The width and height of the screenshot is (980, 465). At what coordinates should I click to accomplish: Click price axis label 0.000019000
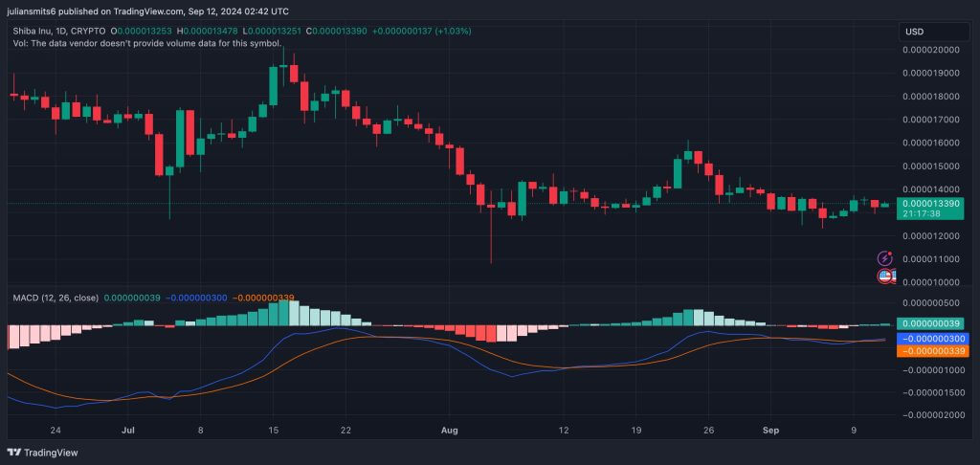(x=930, y=73)
